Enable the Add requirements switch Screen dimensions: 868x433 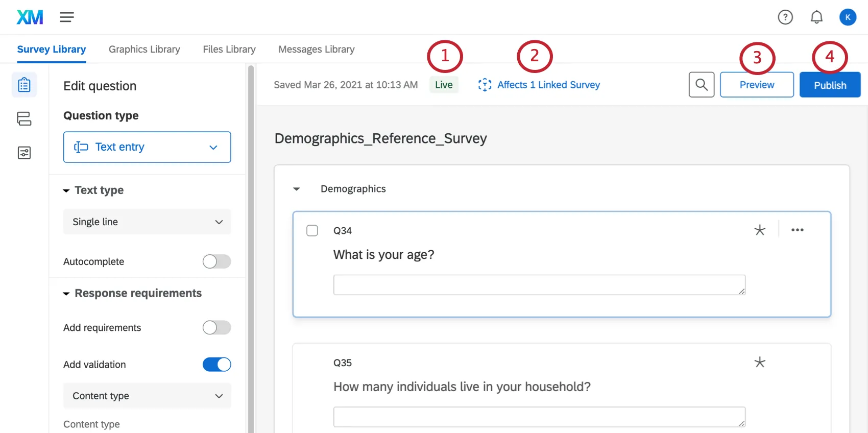216,327
